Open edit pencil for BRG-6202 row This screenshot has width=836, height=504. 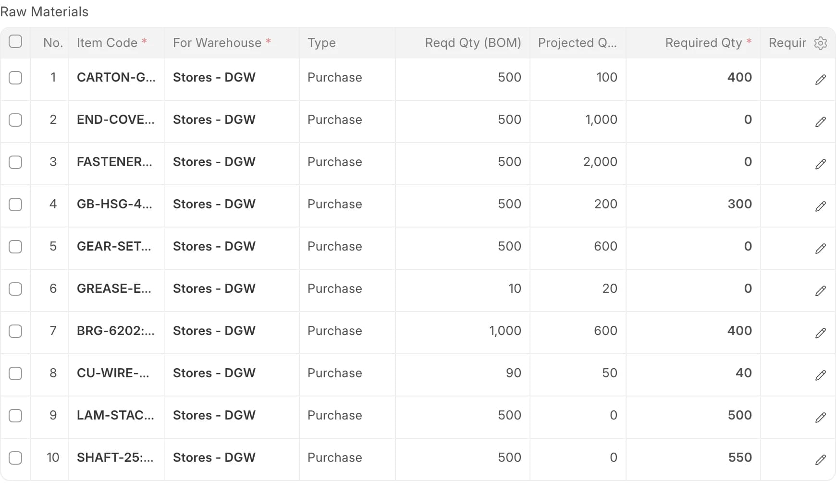pos(821,333)
